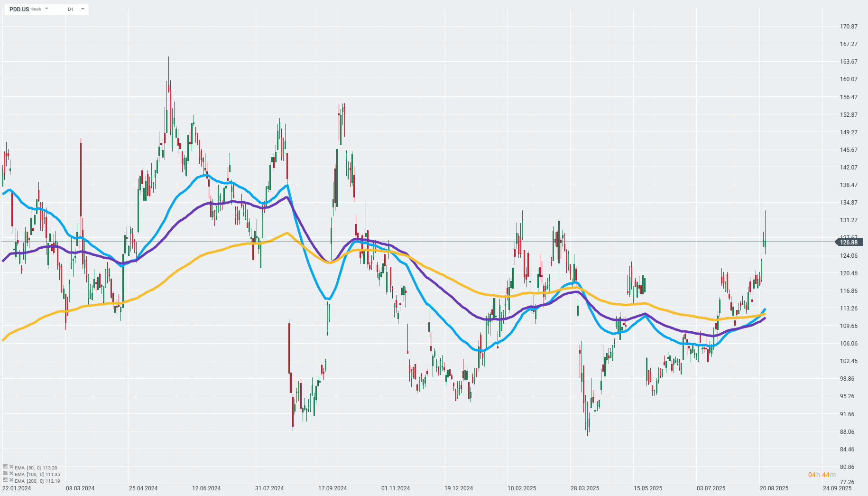Click the 04h 44m candle countdown timer
This screenshot has width=868, height=496.
coord(822,475)
